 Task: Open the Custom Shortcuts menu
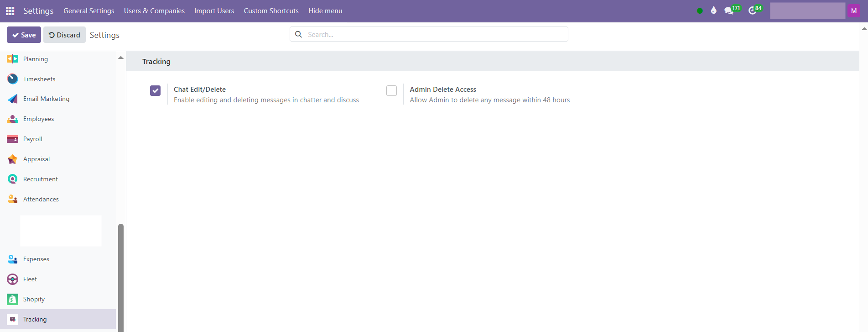(x=271, y=11)
